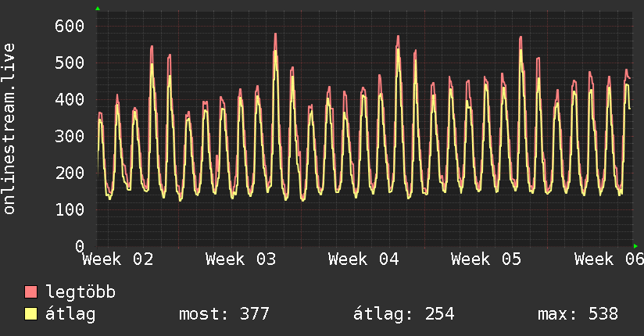The height and width of the screenshot is (336, 644).
Task: Click the 'max: 538' statistic
Action: point(578,314)
